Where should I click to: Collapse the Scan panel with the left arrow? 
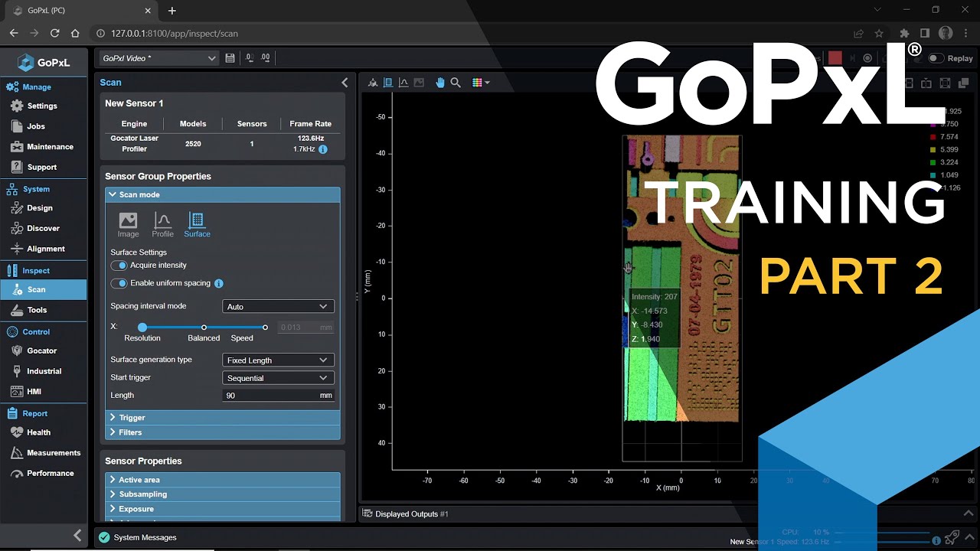pyautogui.click(x=345, y=83)
